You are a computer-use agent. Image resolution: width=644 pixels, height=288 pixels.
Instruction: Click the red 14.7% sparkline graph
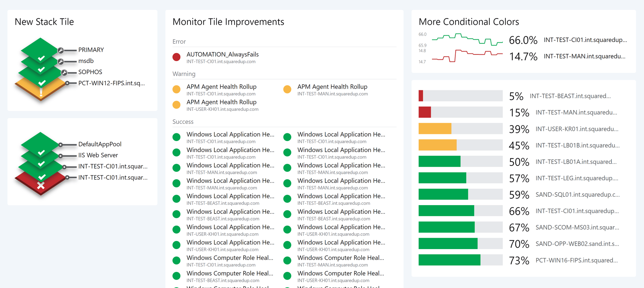467,56
